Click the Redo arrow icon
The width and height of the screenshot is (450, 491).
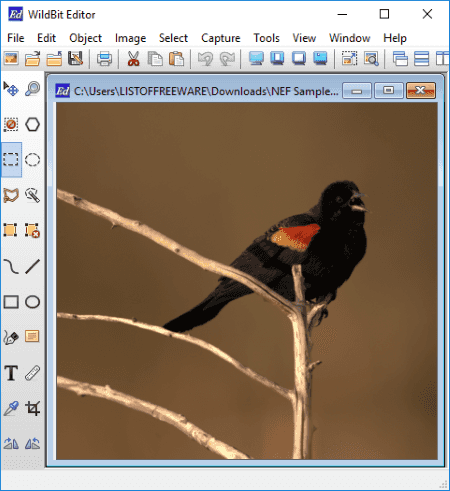tap(227, 59)
